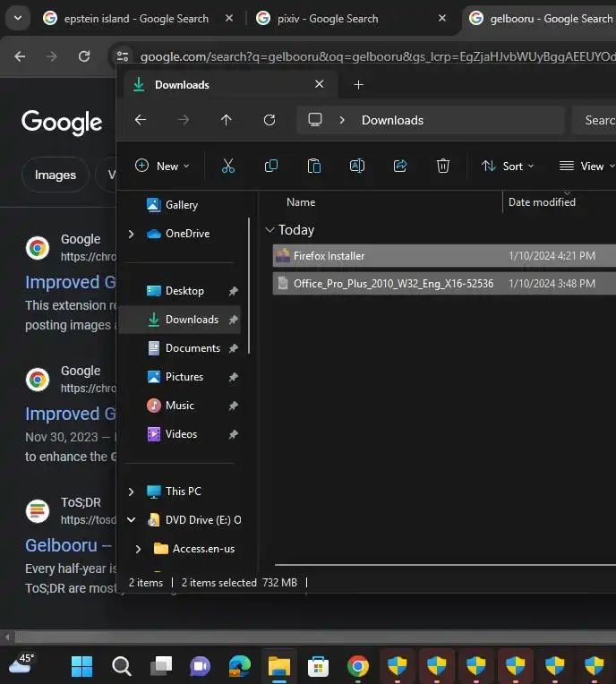Select the Firefox Installer file

pos(444,256)
